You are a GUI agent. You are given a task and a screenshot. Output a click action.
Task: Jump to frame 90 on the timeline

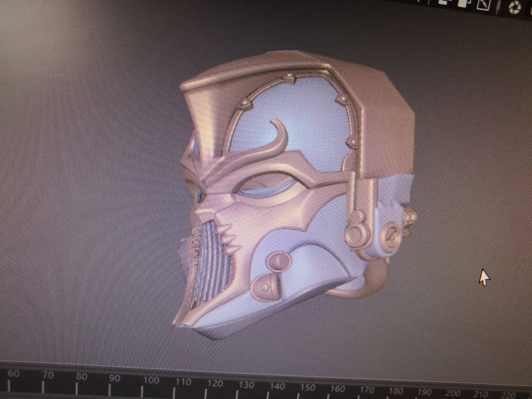[x=114, y=379]
